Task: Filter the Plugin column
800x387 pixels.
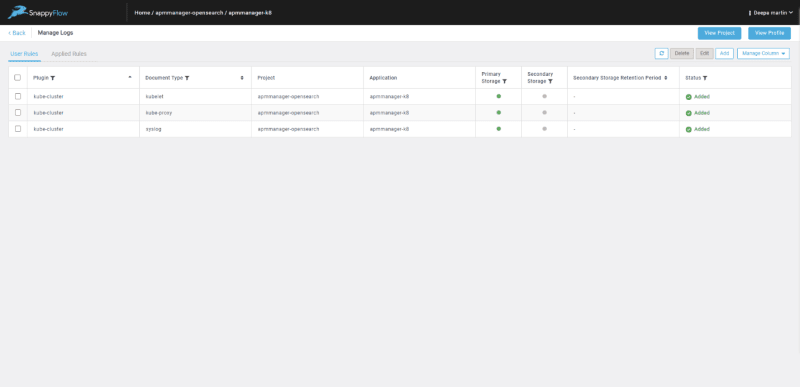Action: pos(53,78)
